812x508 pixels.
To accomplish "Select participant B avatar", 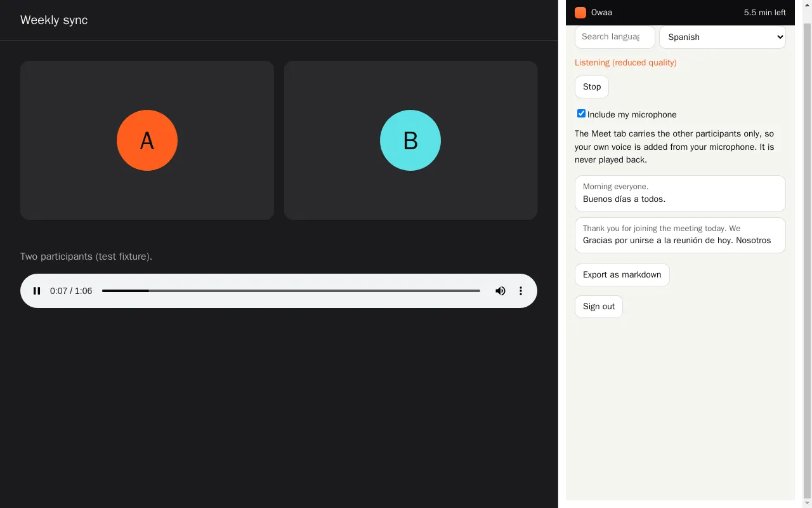I will tap(410, 140).
